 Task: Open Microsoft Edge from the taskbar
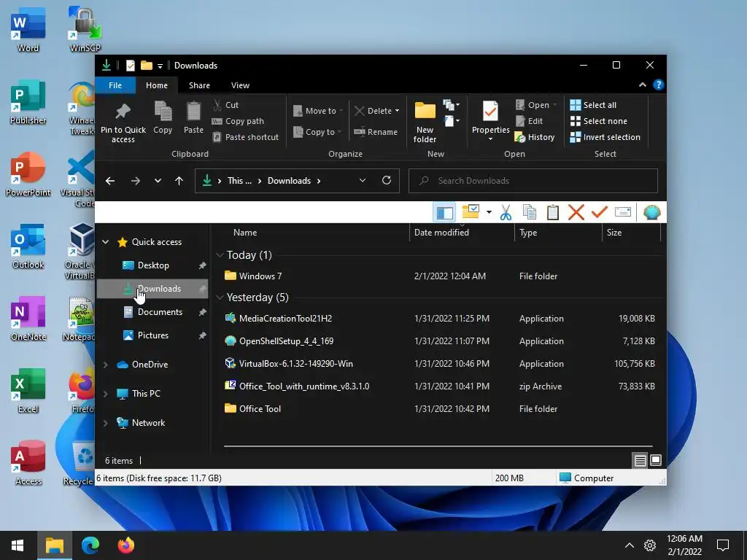(x=90, y=545)
